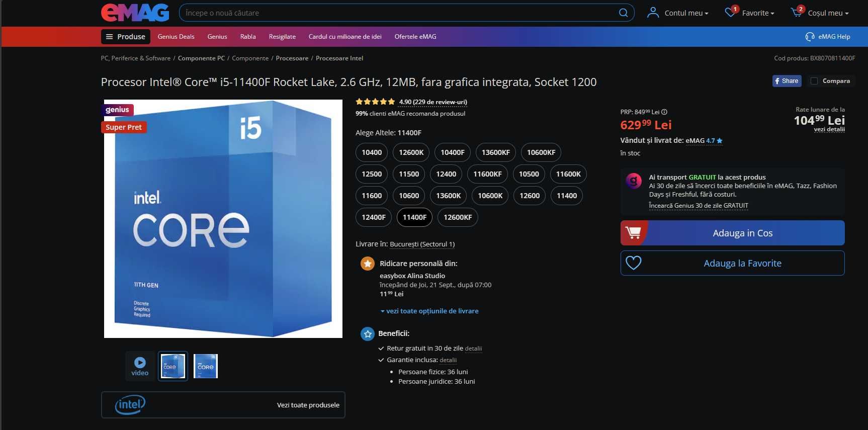Click the heart icon in Adauga la Favorite
868x430 pixels.
coord(633,263)
